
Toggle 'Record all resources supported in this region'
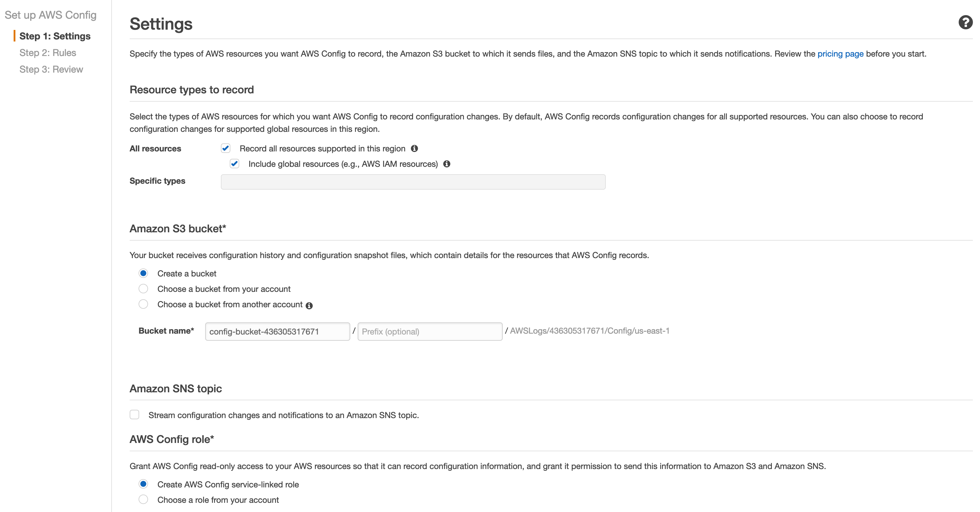(x=226, y=148)
